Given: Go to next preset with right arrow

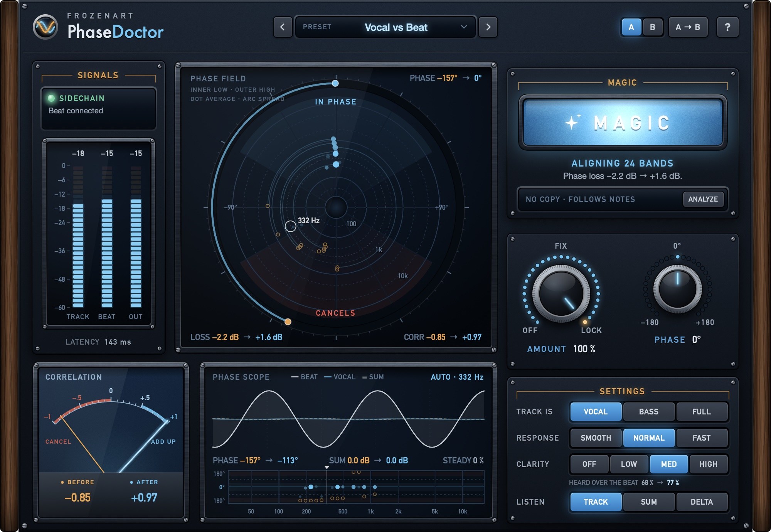Looking at the screenshot, I should [488, 27].
